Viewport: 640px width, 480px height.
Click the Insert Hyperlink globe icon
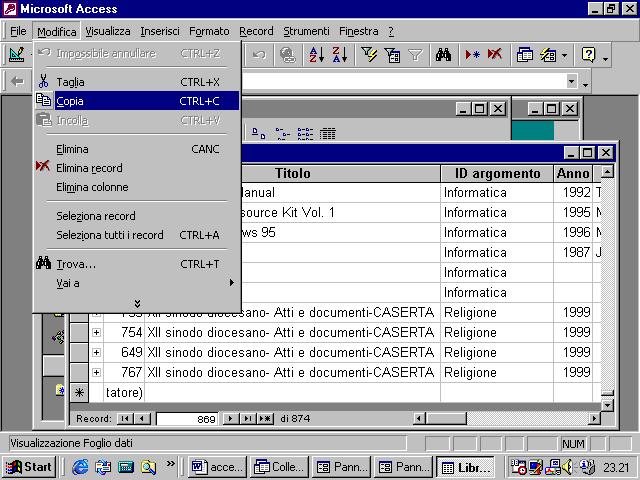(x=288, y=55)
